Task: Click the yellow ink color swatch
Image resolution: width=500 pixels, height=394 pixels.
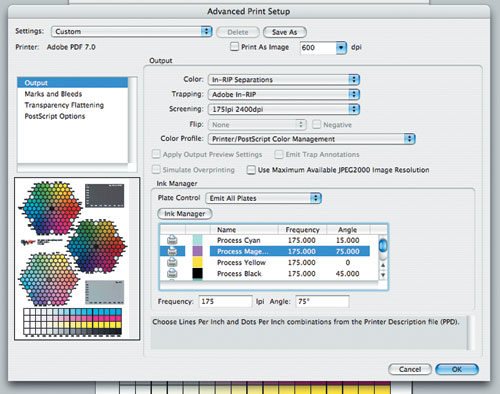Action: point(197,262)
